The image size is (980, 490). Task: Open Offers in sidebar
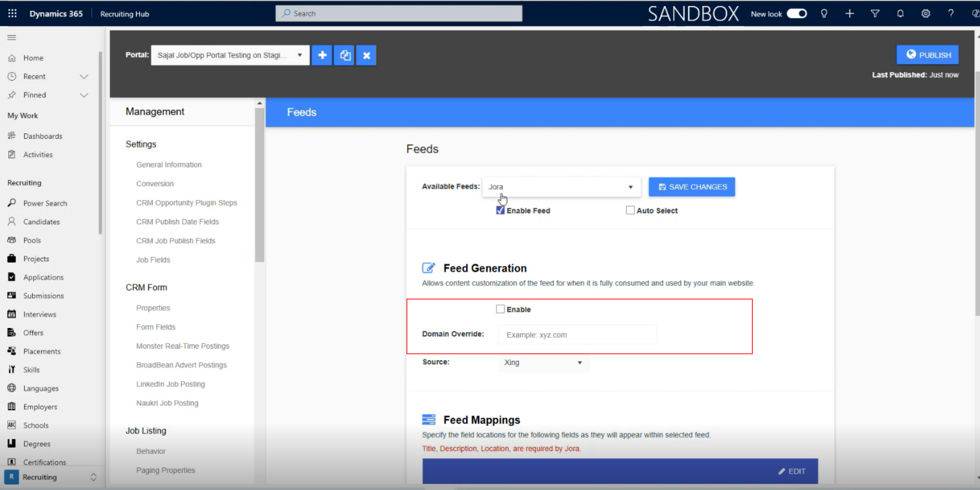[x=33, y=333]
